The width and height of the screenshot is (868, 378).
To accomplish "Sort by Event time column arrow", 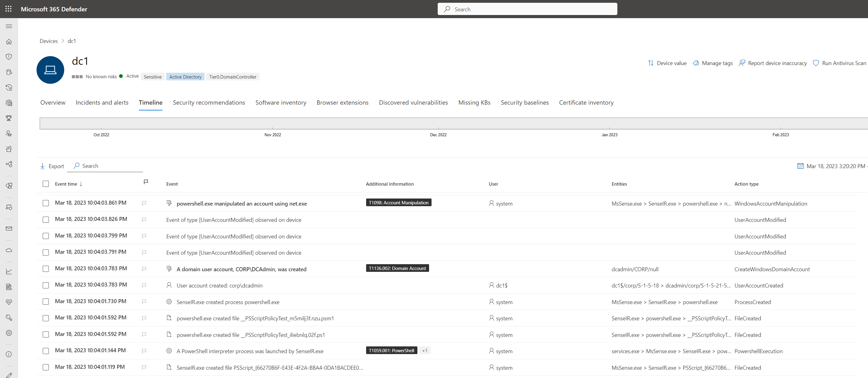I will (81, 184).
